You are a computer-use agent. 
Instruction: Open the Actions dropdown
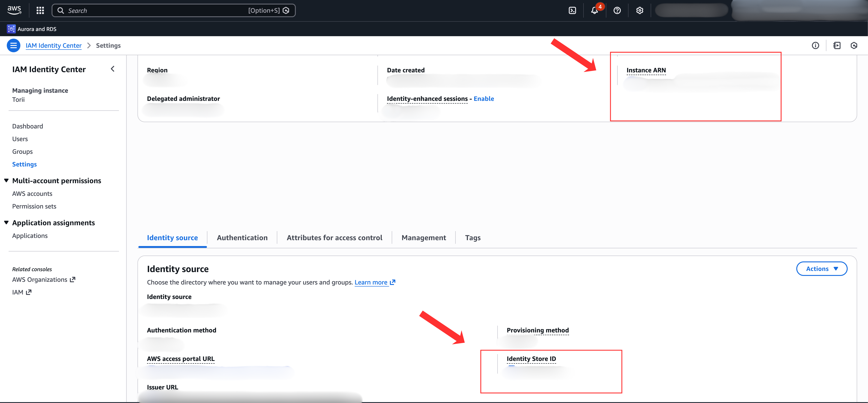point(821,269)
